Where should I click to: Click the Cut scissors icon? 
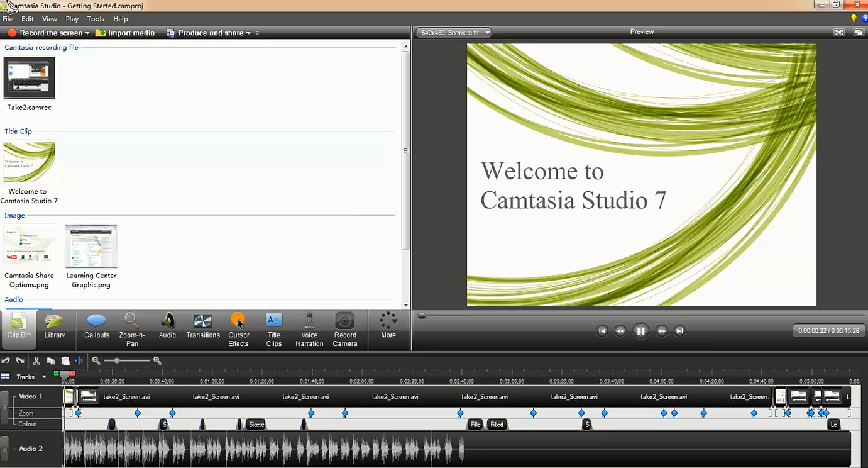[x=36, y=360]
